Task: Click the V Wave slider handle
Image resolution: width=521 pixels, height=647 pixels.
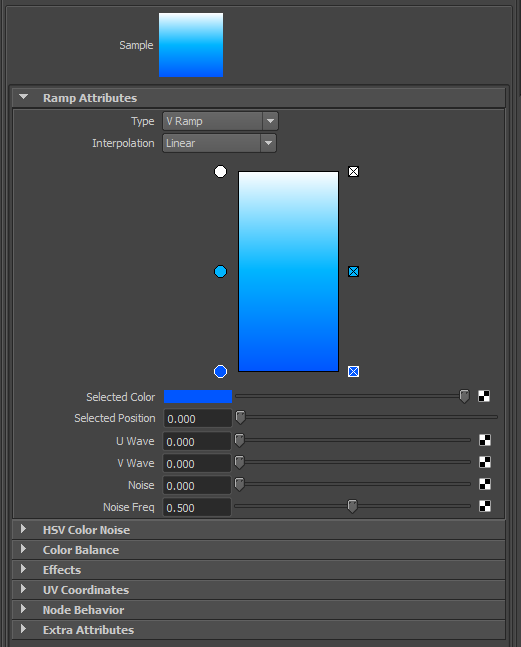Action: [x=239, y=462]
